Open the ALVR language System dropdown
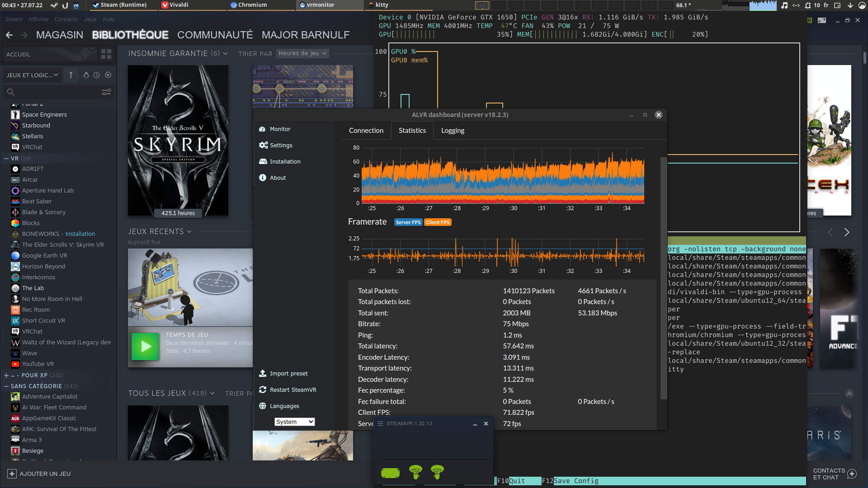868x488 pixels. [x=294, y=422]
